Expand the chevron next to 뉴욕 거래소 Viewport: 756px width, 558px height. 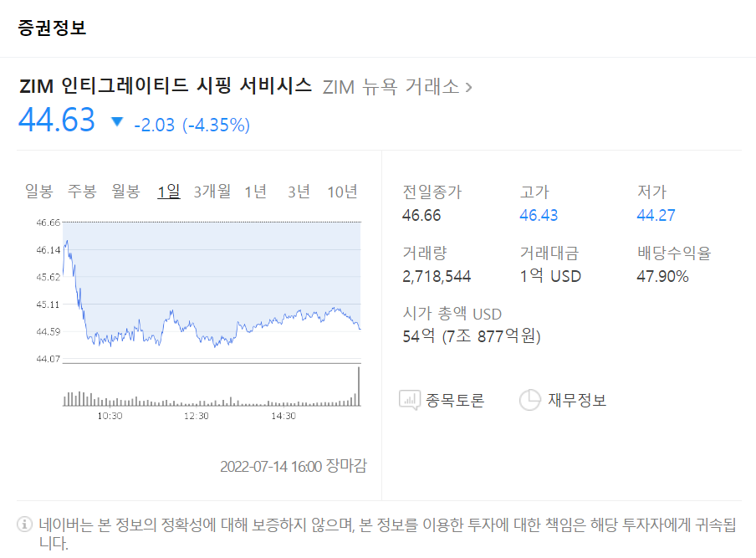point(468,88)
